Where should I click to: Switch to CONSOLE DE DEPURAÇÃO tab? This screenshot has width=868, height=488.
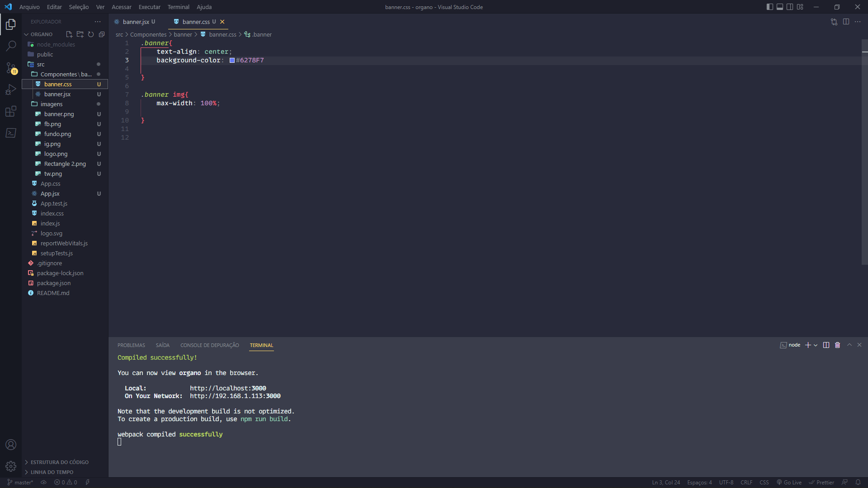(210, 345)
